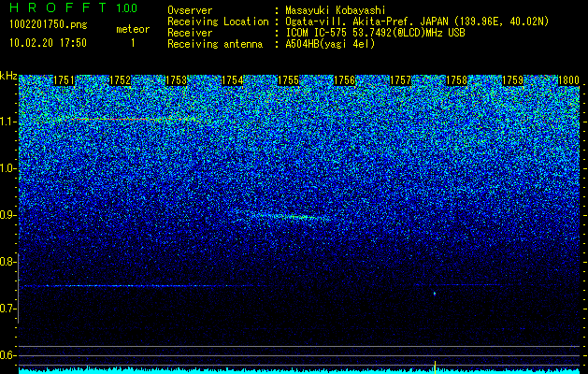Click the kHz axis unit label
This screenshot has width=588, height=374.
pos(8,76)
